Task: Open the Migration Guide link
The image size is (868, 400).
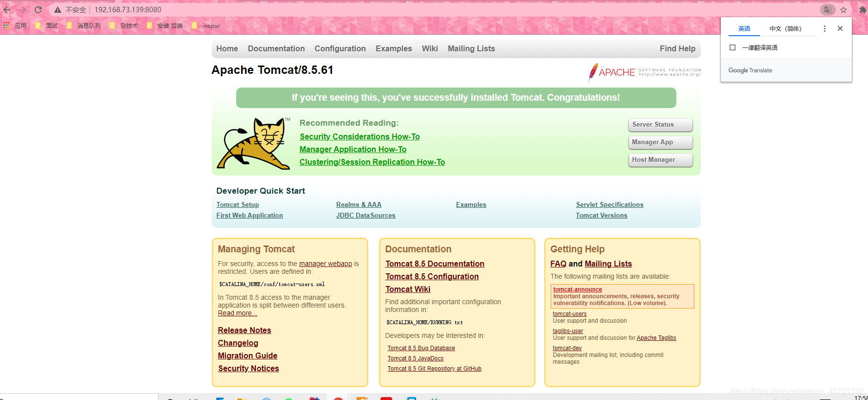Action: (248, 356)
